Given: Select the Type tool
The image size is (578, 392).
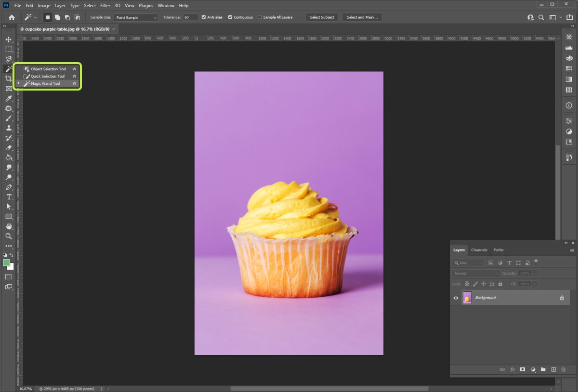Looking at the screenshot, I should (8, 197).
